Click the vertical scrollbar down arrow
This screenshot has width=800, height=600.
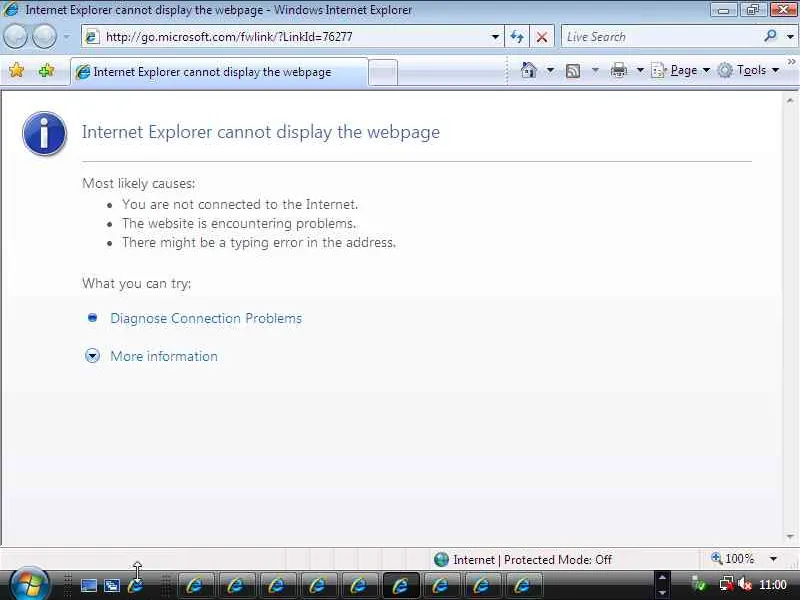point(790,537)
